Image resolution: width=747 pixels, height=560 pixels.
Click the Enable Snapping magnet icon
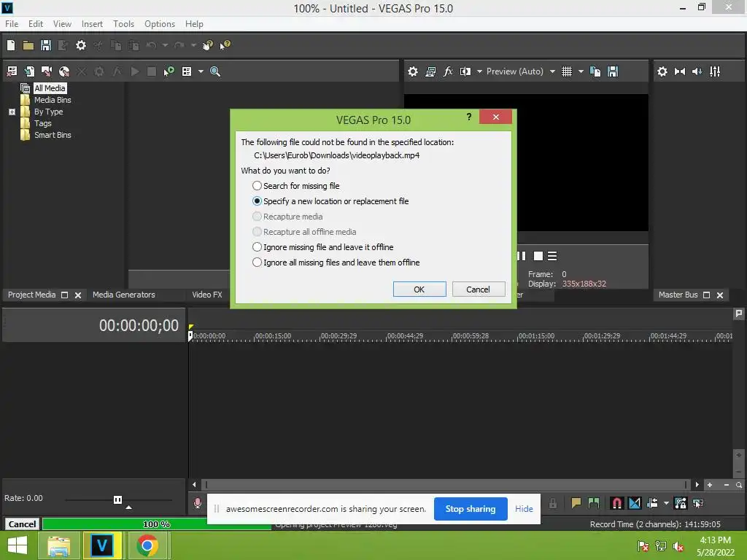[x=616, y=503]
